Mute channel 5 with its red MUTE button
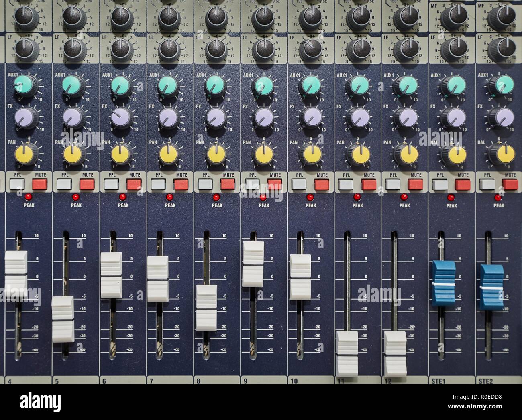The image size is (522, 420). pyautogui.click(x=87, y=185)
